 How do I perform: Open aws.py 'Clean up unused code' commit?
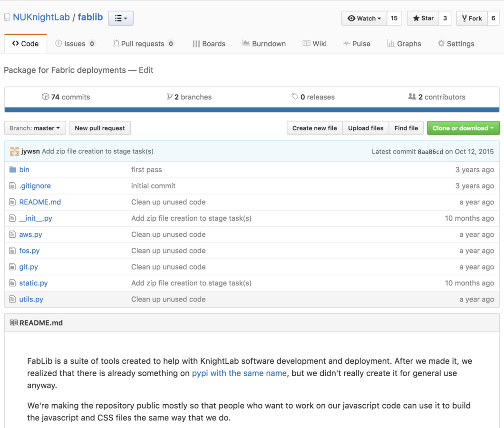pyautogui.click(x=168, y=234)
